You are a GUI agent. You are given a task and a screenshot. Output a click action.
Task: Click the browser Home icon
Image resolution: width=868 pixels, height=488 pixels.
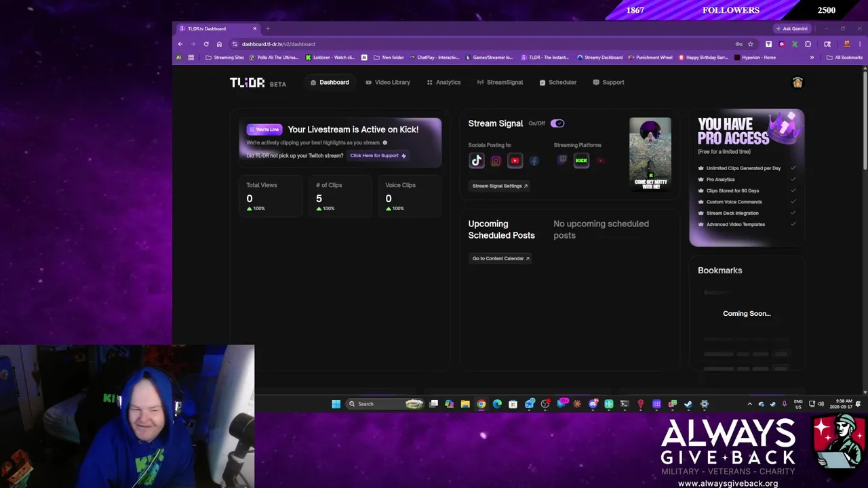[x=219, y=44]
